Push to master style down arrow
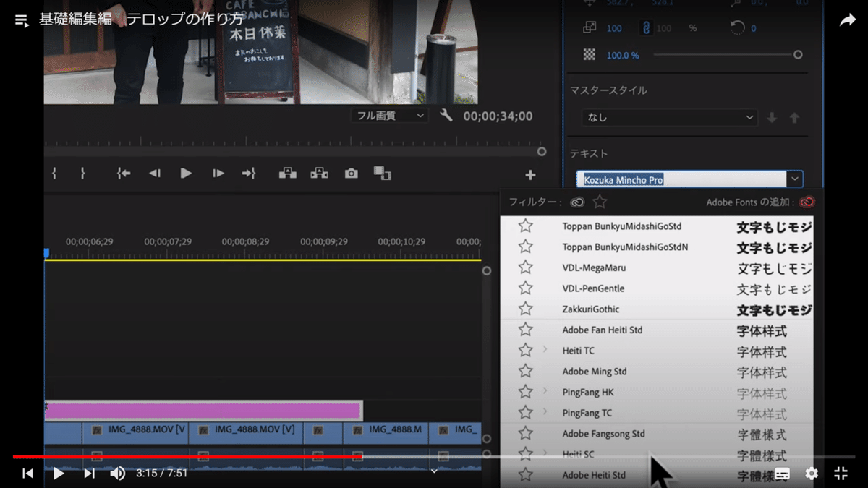868x488 pixels. (x=772, y=117)
